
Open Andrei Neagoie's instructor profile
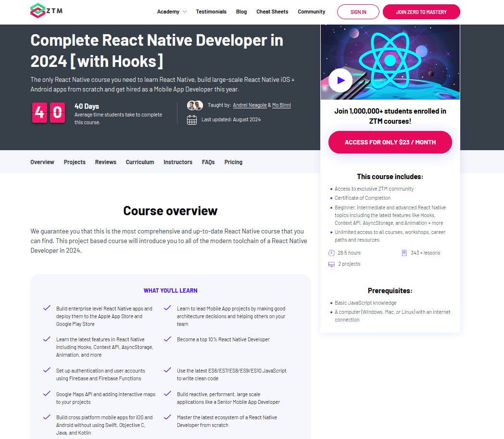(250, 105)
